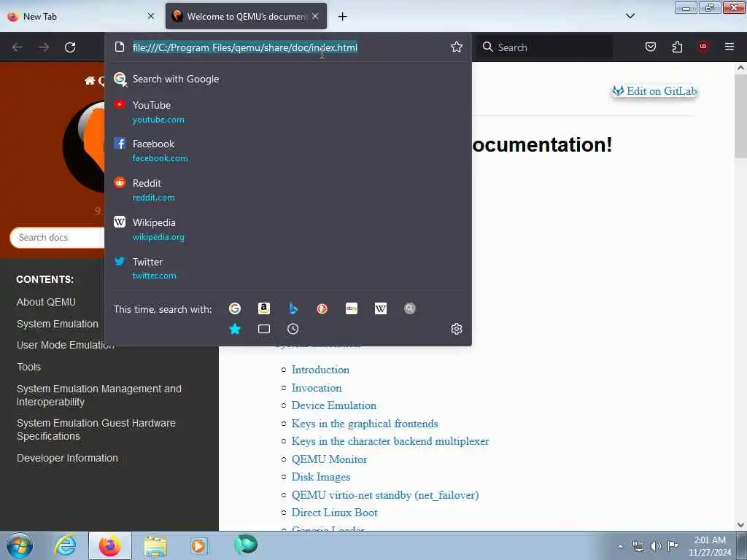Open the Firefox application menu

[729, 47]
